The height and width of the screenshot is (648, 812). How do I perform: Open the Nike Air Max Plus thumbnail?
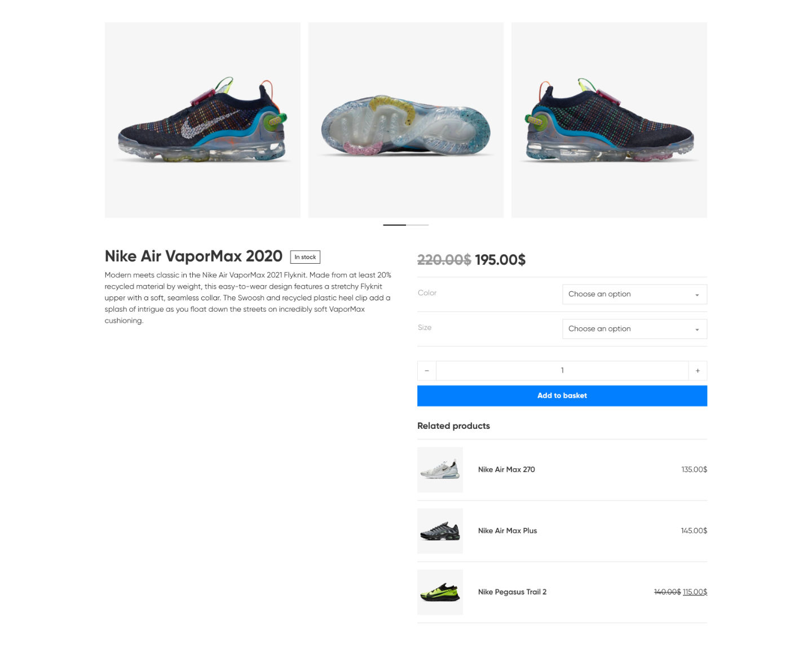click(440, 531)
